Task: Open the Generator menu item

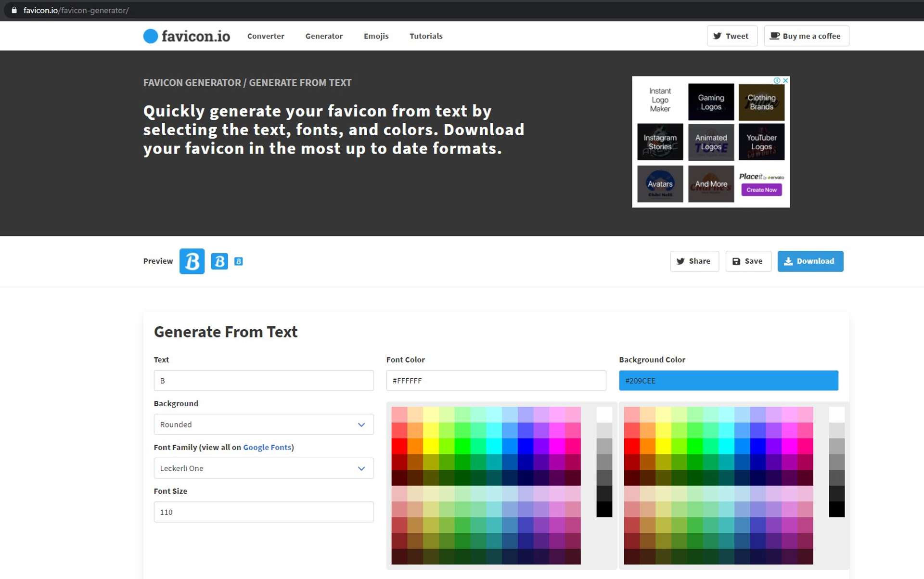Action: [324, 36]
